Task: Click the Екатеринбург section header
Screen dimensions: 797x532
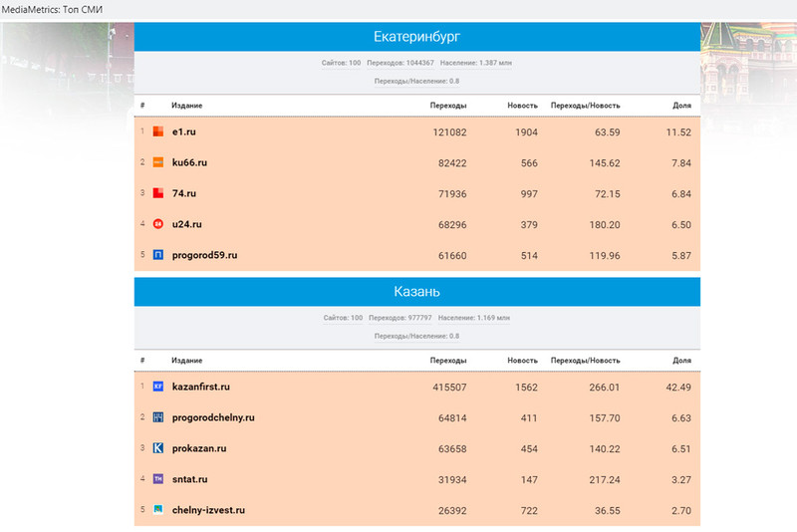Action: (416, 37)
